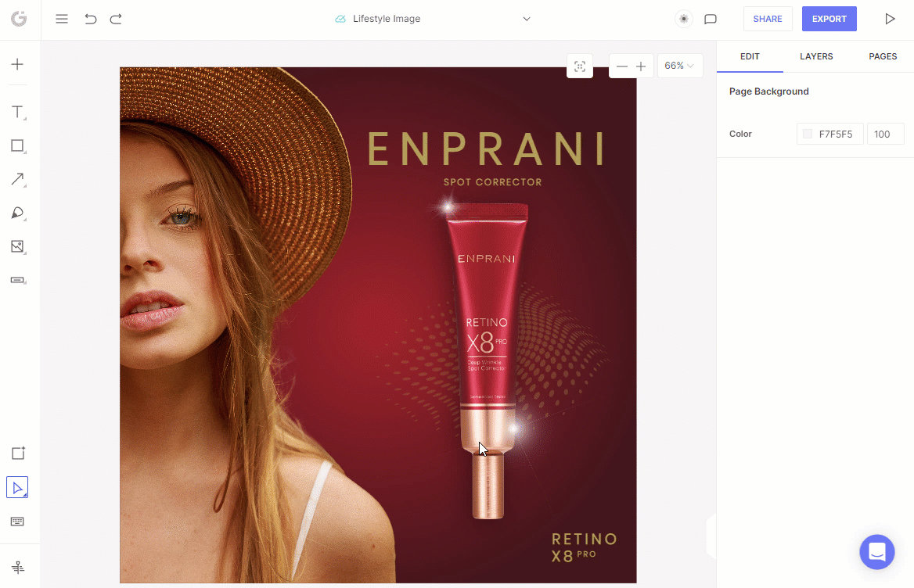
Task: Click the Page Background heading
Action: 769,91
